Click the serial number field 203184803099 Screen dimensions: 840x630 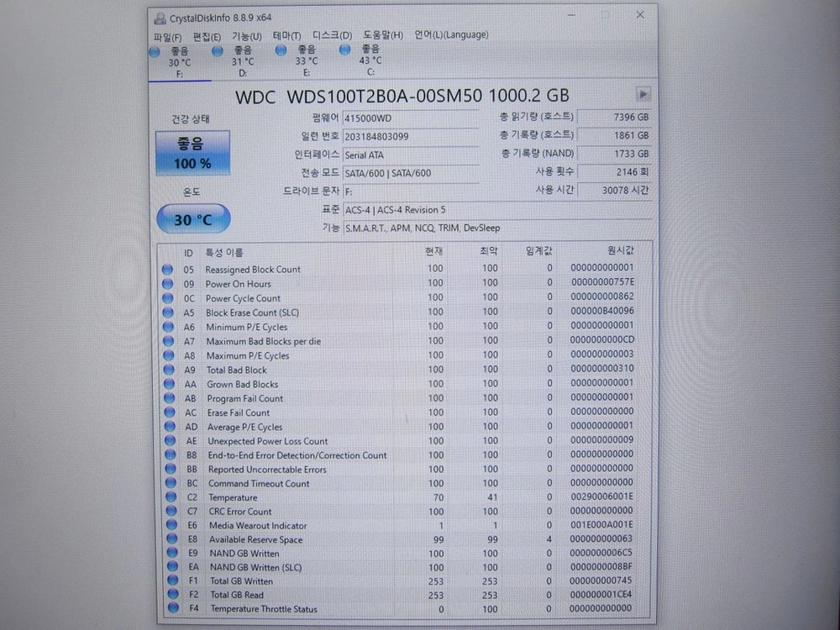[411, 136]
